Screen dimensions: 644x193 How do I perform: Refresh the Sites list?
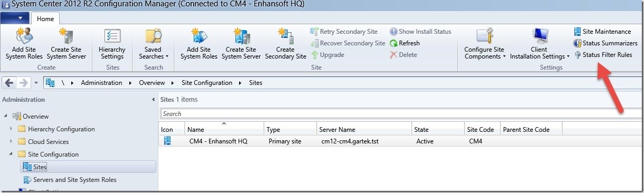pyautogui.click(x=405, y=43)
